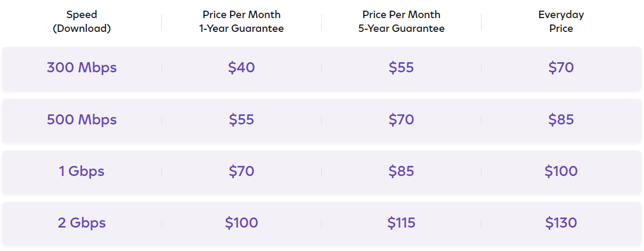Click the 1 Gbps speed label
644x251 pixels.
point(81,172)
